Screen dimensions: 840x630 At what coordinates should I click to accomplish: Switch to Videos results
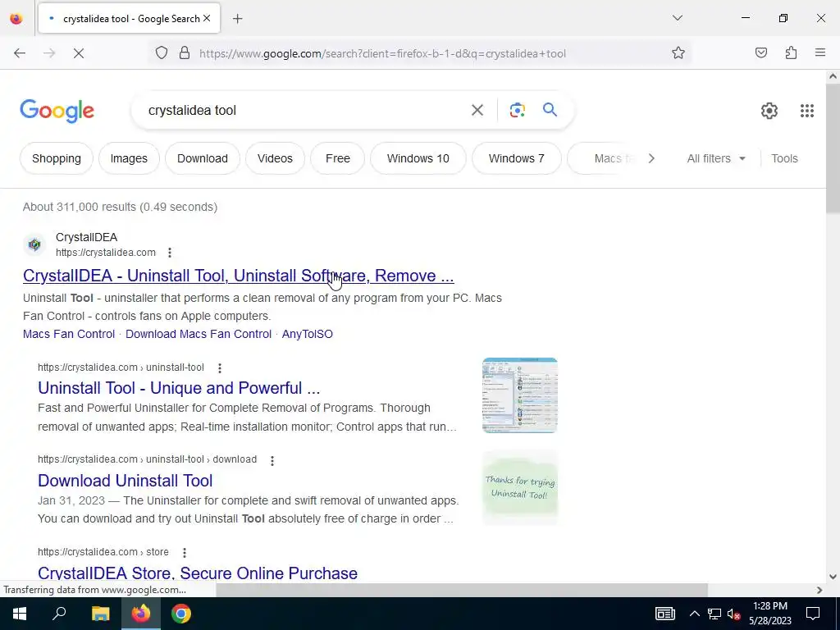coord(275,158)
